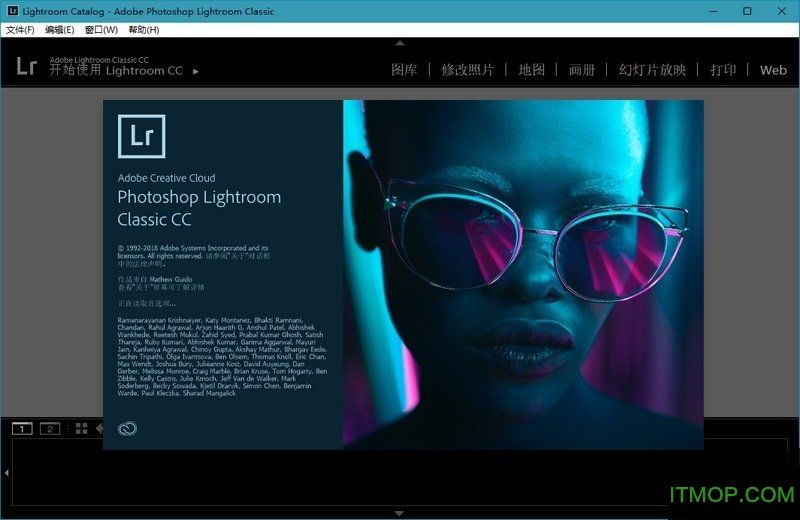Click 开始使用 Lightroom CC text
The height and width of the screenshot is (520, 800).
[116, 70]
